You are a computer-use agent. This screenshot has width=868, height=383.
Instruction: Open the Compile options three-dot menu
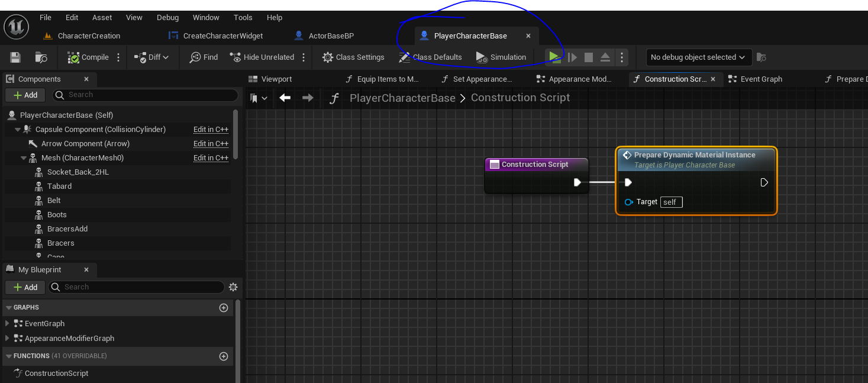(x=118, y=57)
